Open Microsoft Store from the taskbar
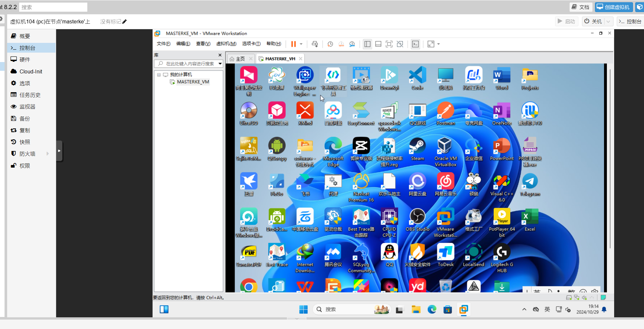644x329 pixels. [x=448, y=310]
